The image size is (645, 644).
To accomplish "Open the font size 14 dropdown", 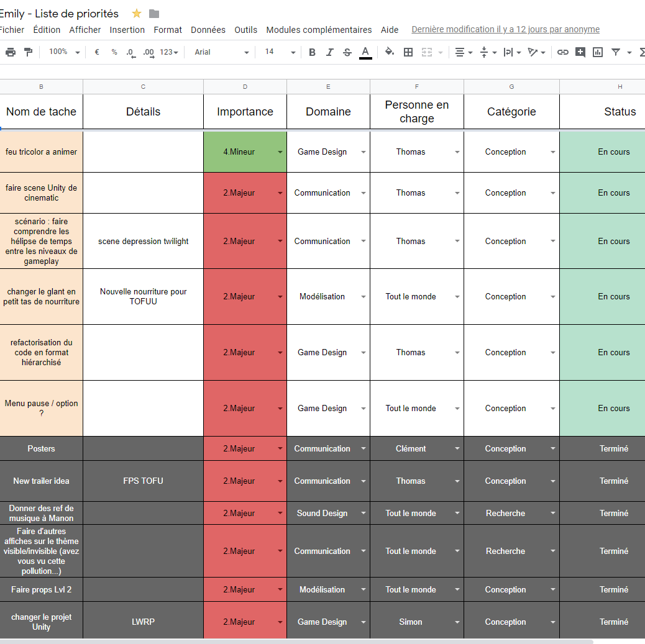I will (x=280, y=52).
